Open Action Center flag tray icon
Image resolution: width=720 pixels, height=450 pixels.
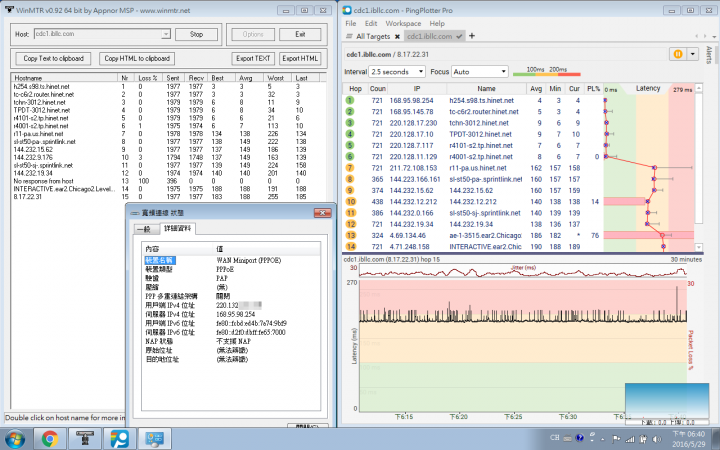click(616, 439)
